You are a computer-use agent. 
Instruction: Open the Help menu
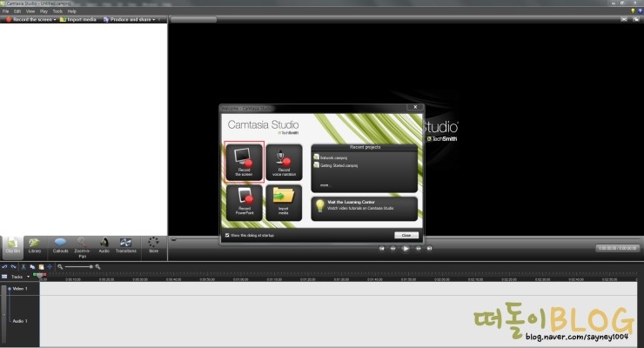pos(72,11)
